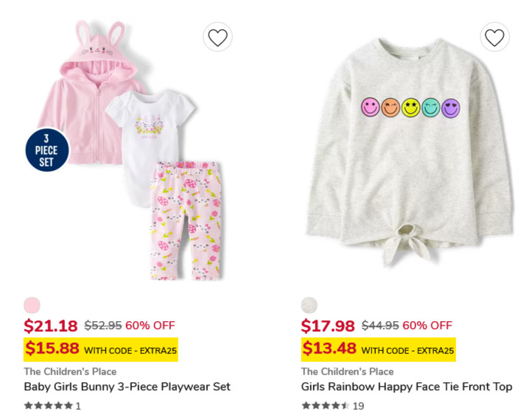Open Girls Rainbow Happy Face Tie Front Top link
The image size is (532, 411).
(407, 387)
